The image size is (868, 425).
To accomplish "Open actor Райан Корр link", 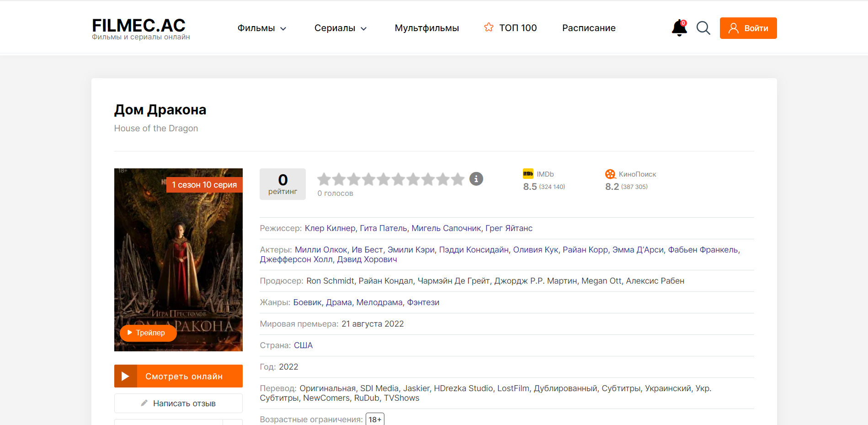I will [585, 250].
